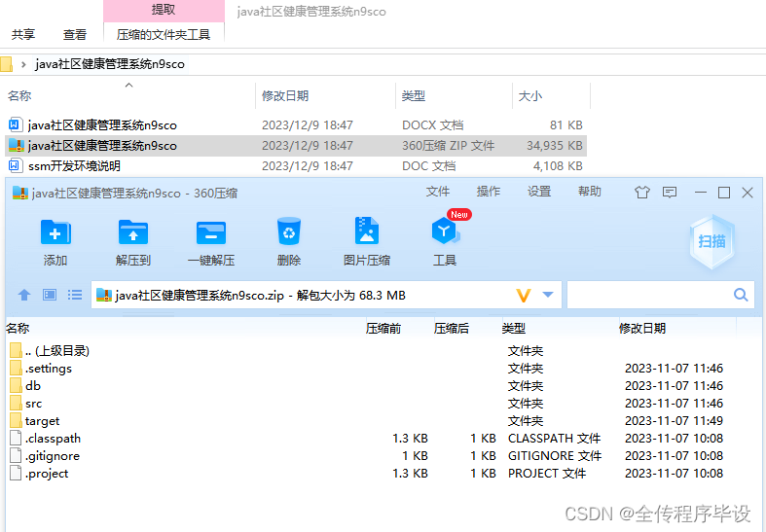The height and width of the screenshot is (532, 766).
Task: Switch to the list view mode button
Action: click(x=75, y=295)
